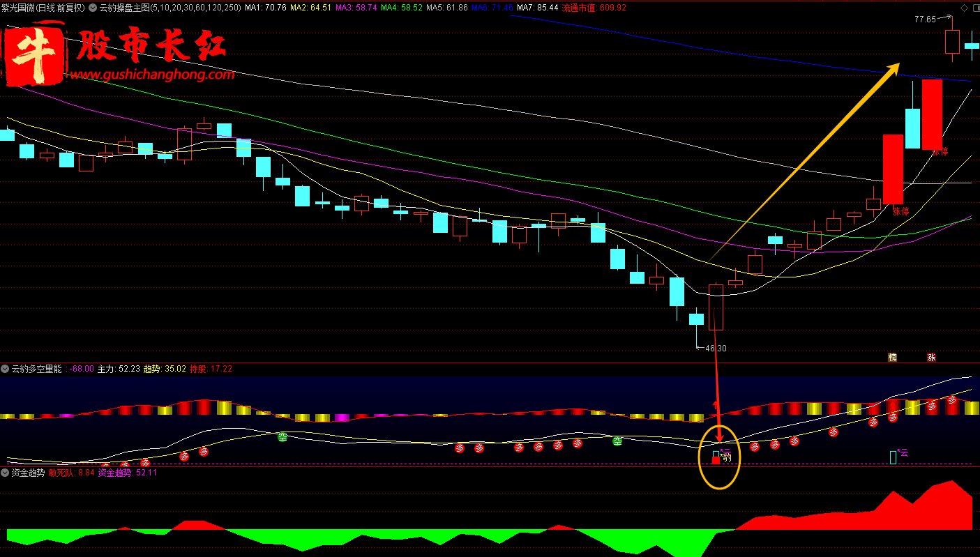Click the yellow MA2: 64.51 value

pyautogui.click(x=310, y=8)
